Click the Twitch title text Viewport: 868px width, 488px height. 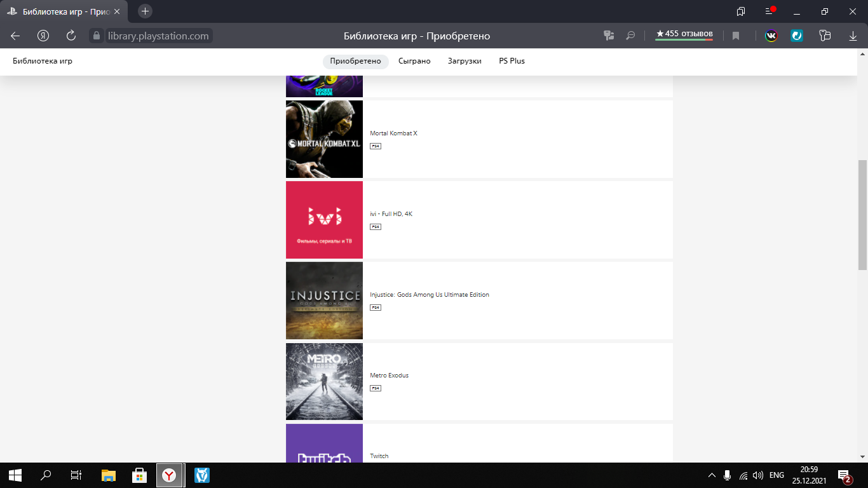point(379,456)
